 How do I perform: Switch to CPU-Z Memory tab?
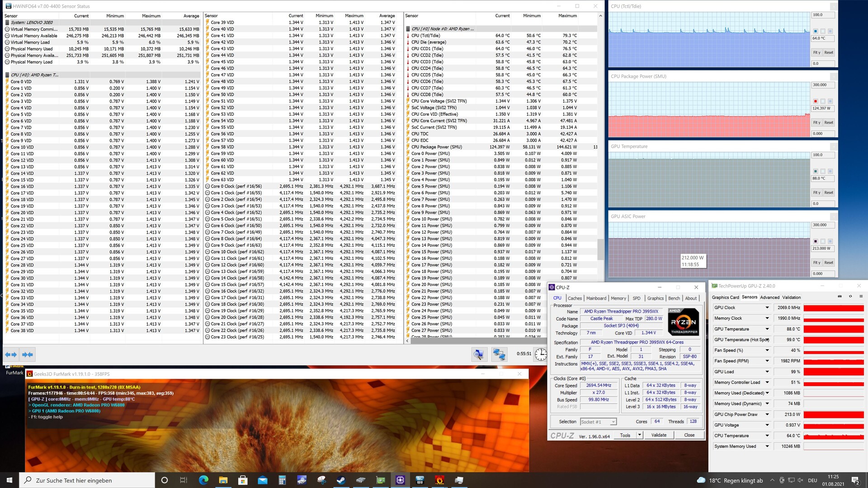(618, 298)
